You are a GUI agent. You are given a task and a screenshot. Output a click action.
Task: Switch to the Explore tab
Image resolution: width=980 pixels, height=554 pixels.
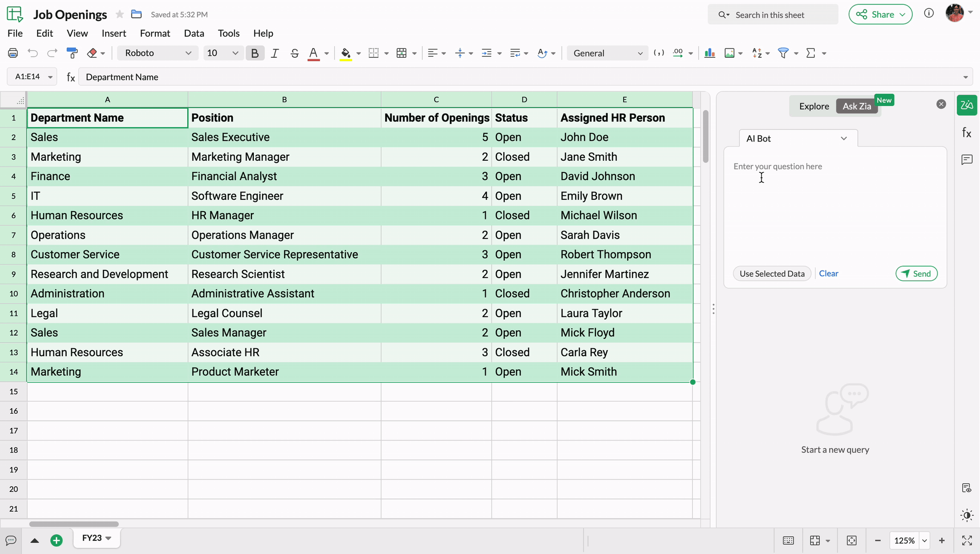pos(814,106)
